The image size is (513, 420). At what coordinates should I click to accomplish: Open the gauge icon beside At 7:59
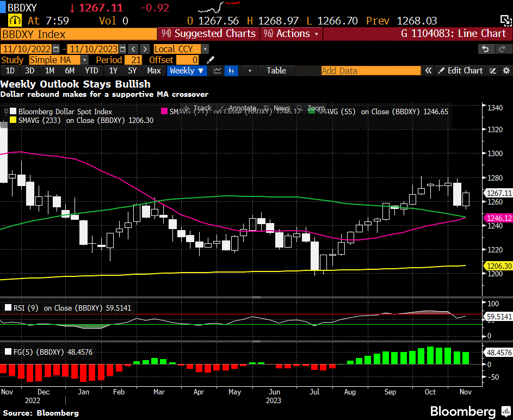tap(15, 21)
